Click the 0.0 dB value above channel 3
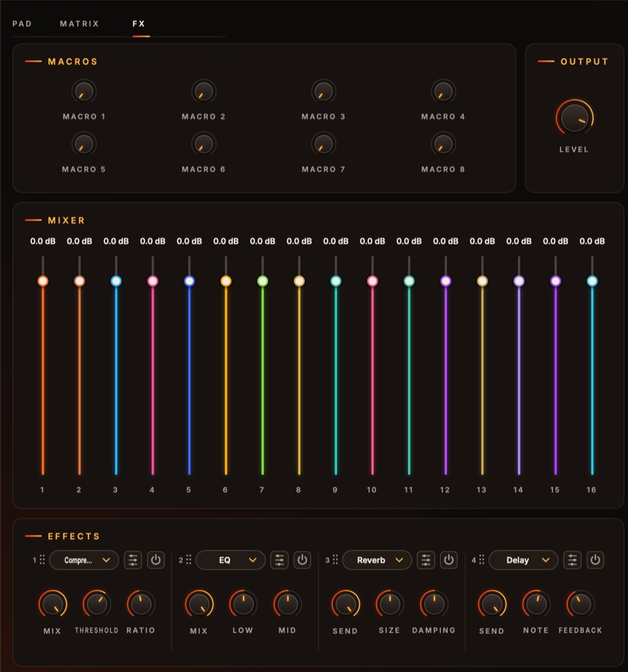The height and width of the screenshot is (672, 628). [116, 242]
